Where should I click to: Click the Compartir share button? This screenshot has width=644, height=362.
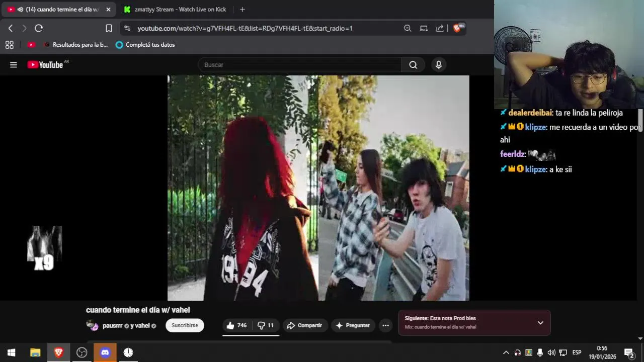[304, 325]
